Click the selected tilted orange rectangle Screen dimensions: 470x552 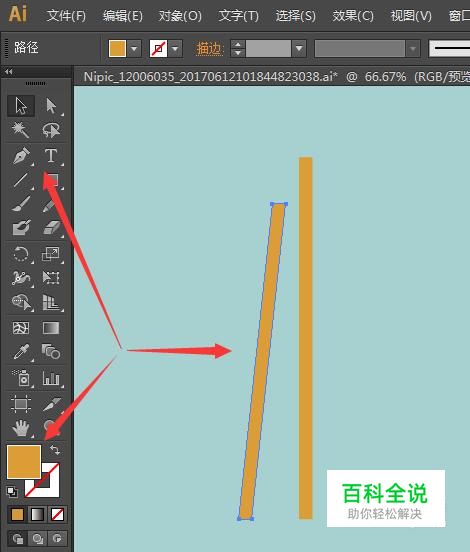262,361
